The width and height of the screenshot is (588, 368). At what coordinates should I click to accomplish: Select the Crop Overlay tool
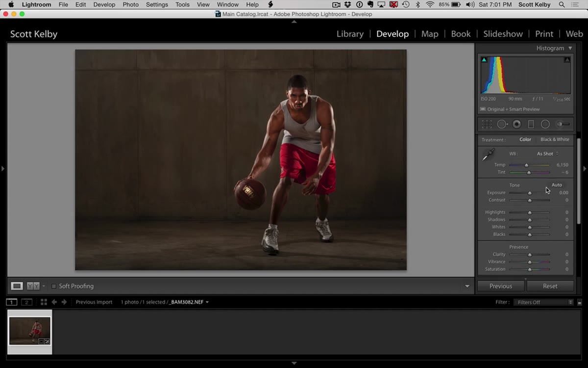487,124
